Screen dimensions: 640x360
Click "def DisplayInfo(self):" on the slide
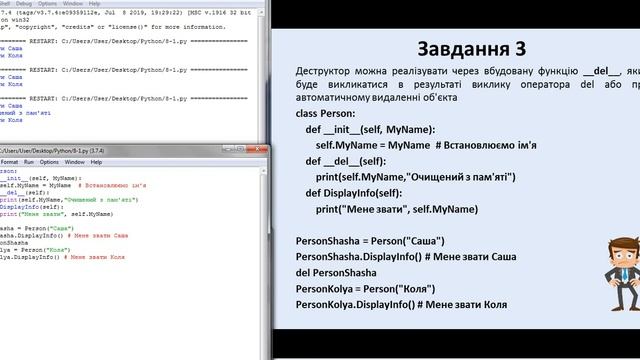coord(354,193)
